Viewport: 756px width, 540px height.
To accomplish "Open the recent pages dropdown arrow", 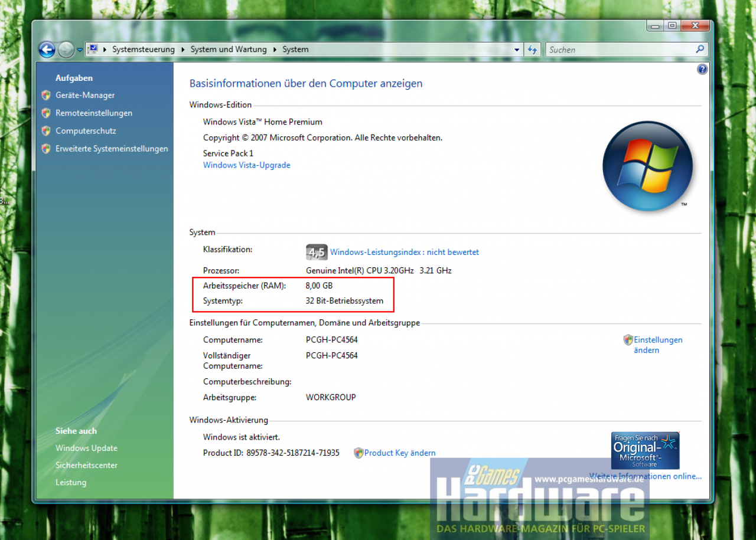I will [x=80, y=50].
